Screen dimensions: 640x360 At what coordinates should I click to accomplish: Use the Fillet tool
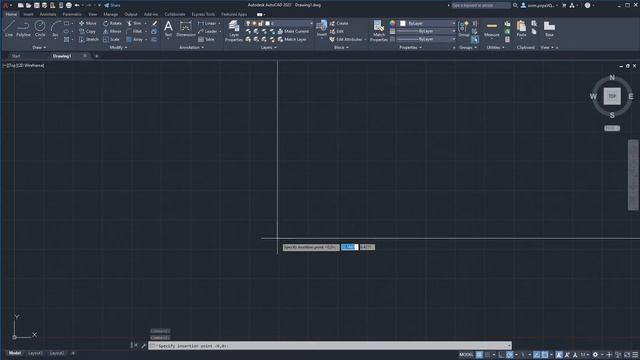pyautogui.click(x=134, y=31)
